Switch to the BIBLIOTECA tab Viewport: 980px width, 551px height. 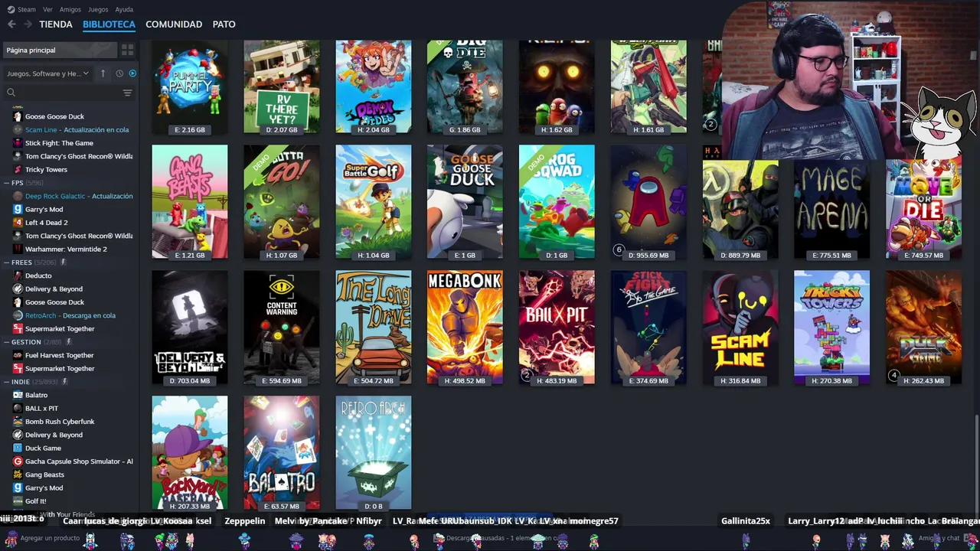coord(109,24)
